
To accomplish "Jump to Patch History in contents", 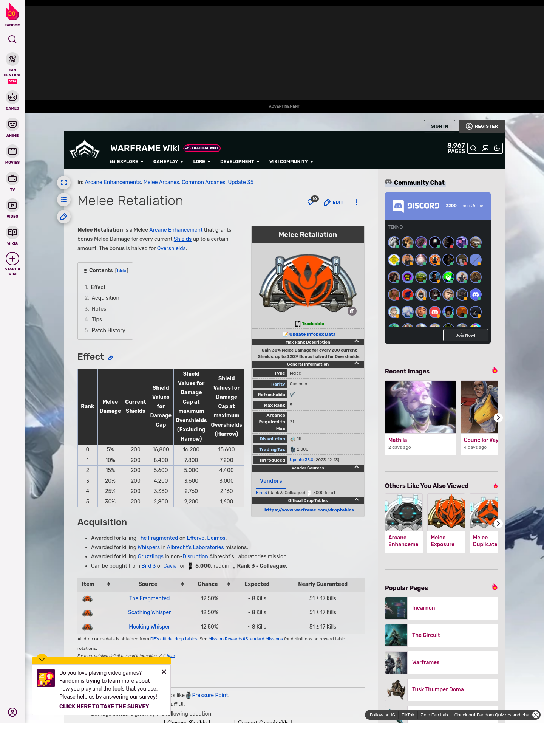I will coord(108,330).
